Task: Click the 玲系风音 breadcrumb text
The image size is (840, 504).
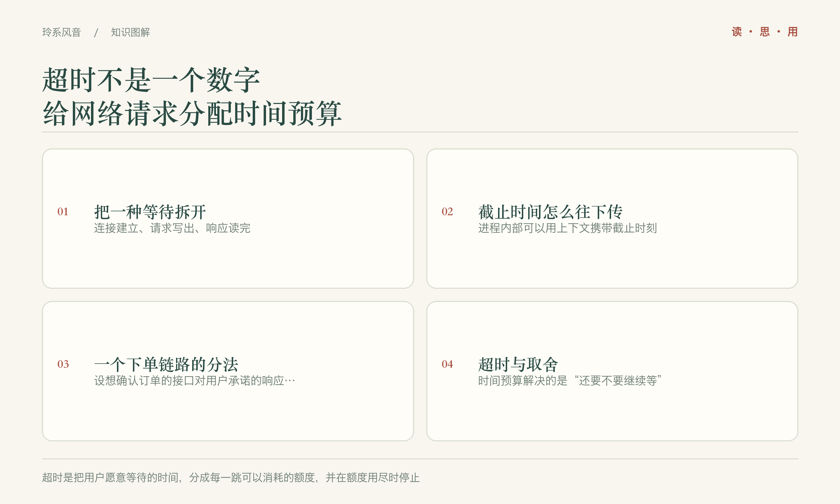Action: click(x=62, y=32)
